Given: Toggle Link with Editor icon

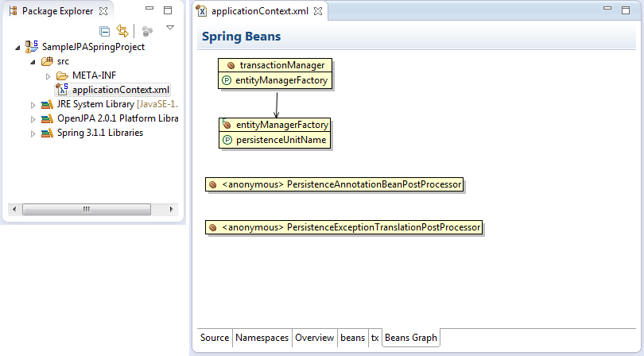Looking at the screenshot, I should 122,31.
